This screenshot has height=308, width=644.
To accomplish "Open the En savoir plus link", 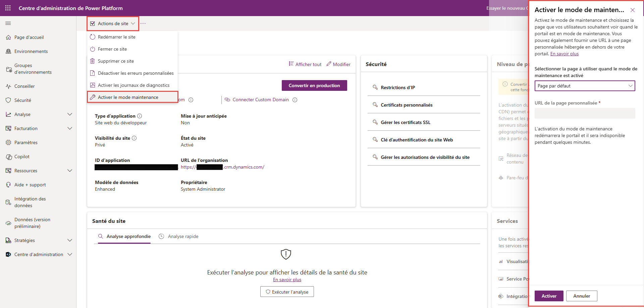I will [x=564, y=54].
